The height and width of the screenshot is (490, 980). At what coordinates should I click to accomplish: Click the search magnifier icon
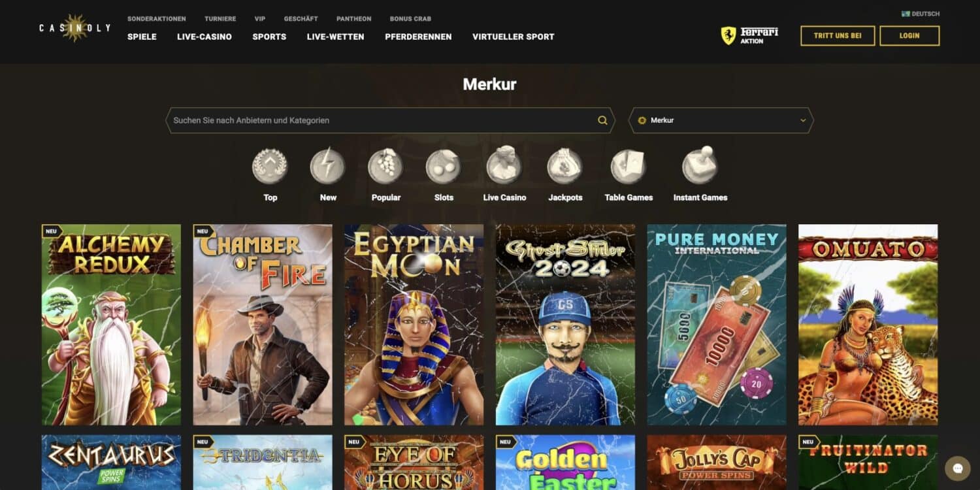(x=602, y=120)
